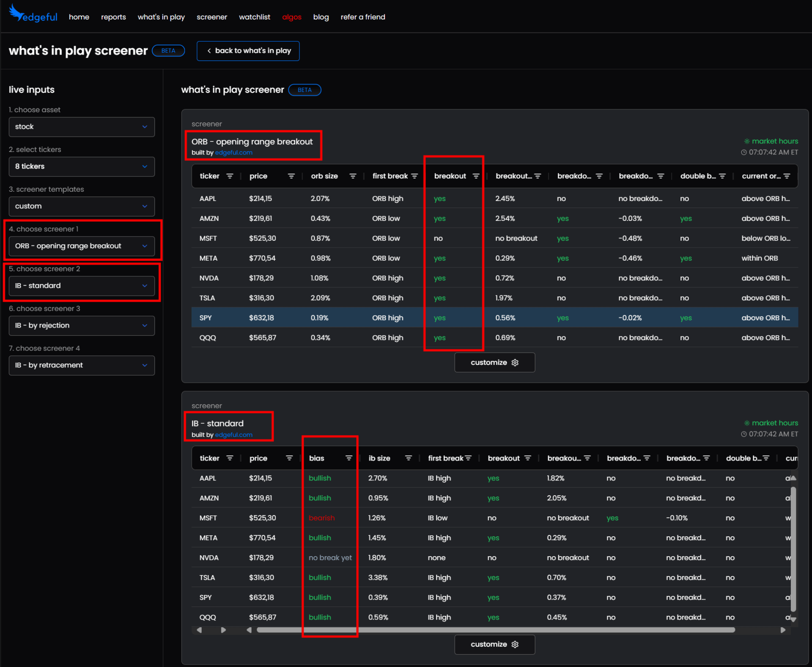Open choose screener 3 IB - by rejection dropdown

(x=82, y=325)
